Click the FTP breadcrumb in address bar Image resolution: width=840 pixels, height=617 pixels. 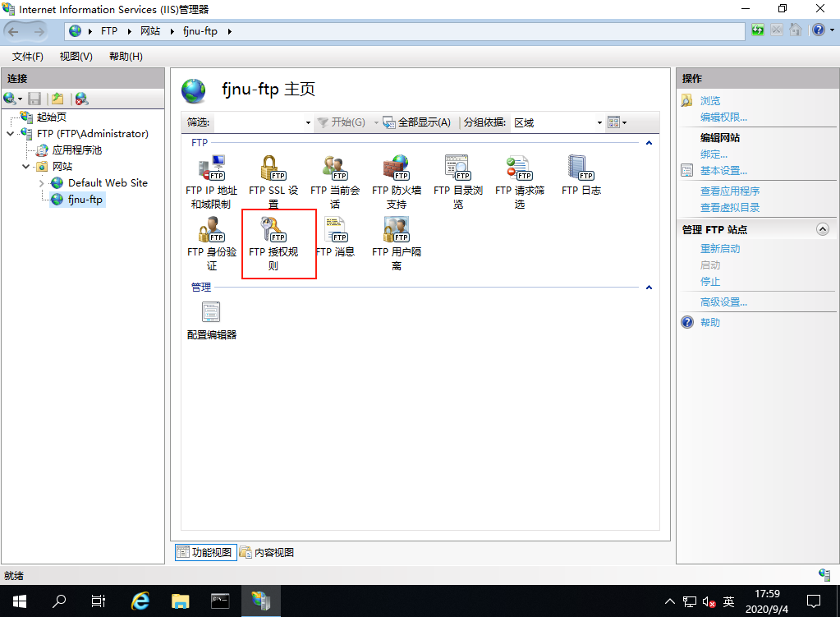click(x=109, y=31)
